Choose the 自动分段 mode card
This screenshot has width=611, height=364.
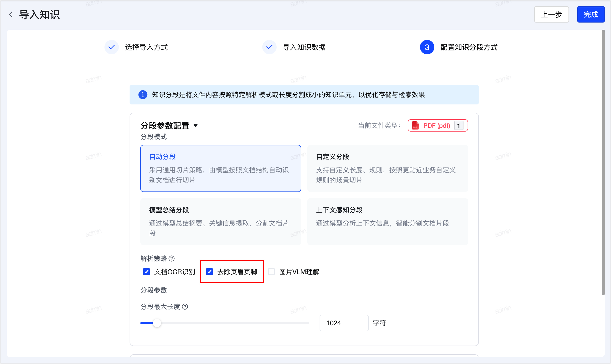(221, 168)
